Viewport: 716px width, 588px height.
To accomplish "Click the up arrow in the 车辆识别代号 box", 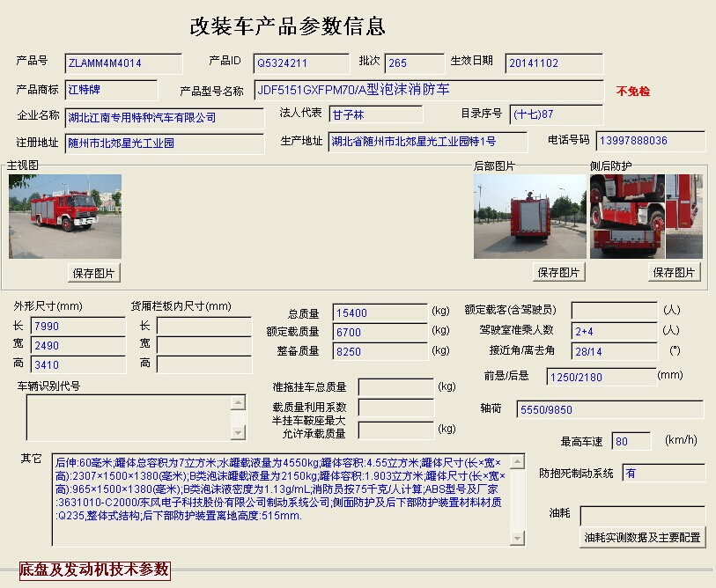I will (238, 402).
